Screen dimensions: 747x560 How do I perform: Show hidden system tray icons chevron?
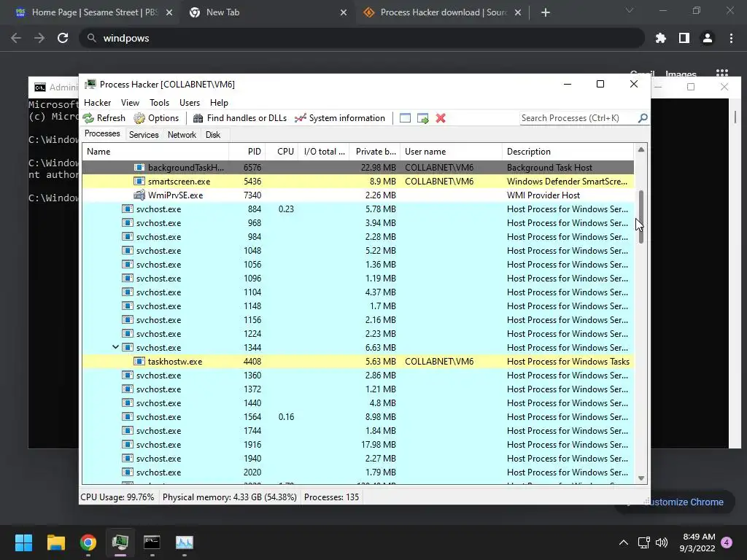pos(623,542)
